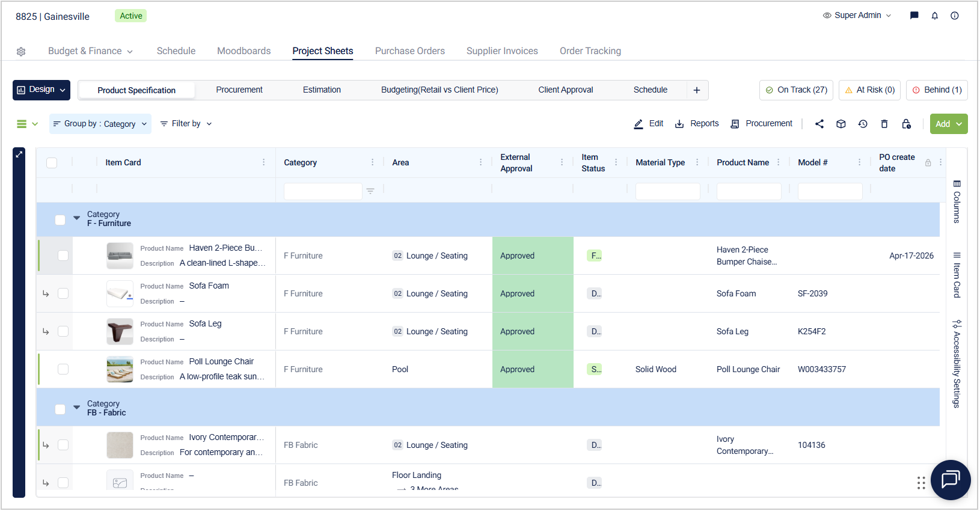This screenshot has width=980, height=511.
Task: Open Item Card column menu dots
Action: pyautogui.click(x=264, y=162)
